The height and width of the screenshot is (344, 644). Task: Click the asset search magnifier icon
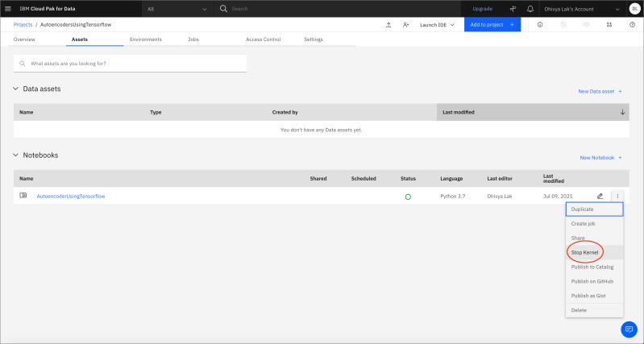point(23,64)
